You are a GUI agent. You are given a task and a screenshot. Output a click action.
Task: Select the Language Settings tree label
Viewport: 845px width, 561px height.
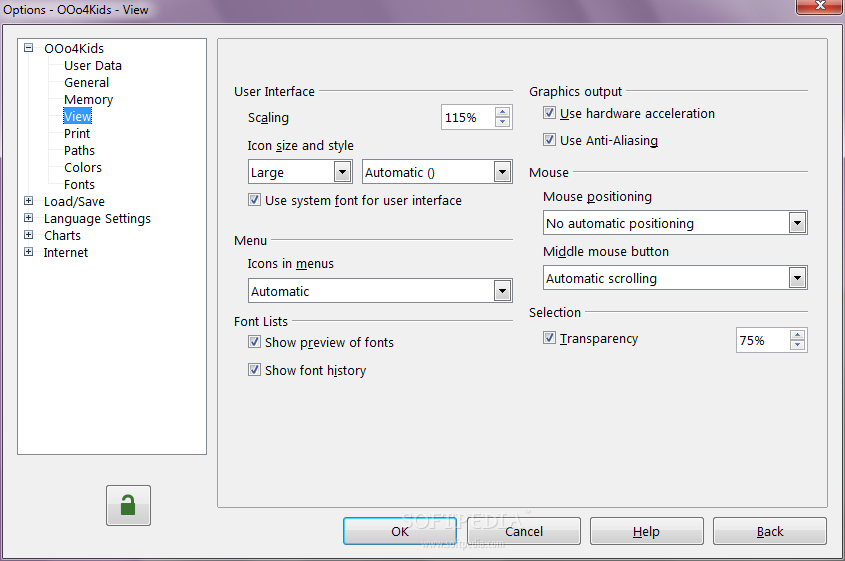pyautogui.click(x=97, y=219)
